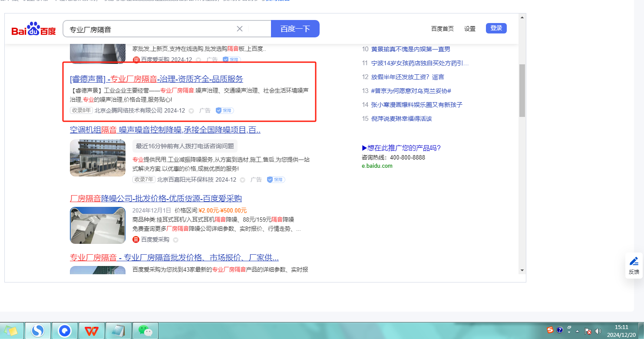Image resolution: width=644 pixels, height=339 pixels.
Task: Click the volume speaker icon in system tray
Action: click(x=598, y=331)
